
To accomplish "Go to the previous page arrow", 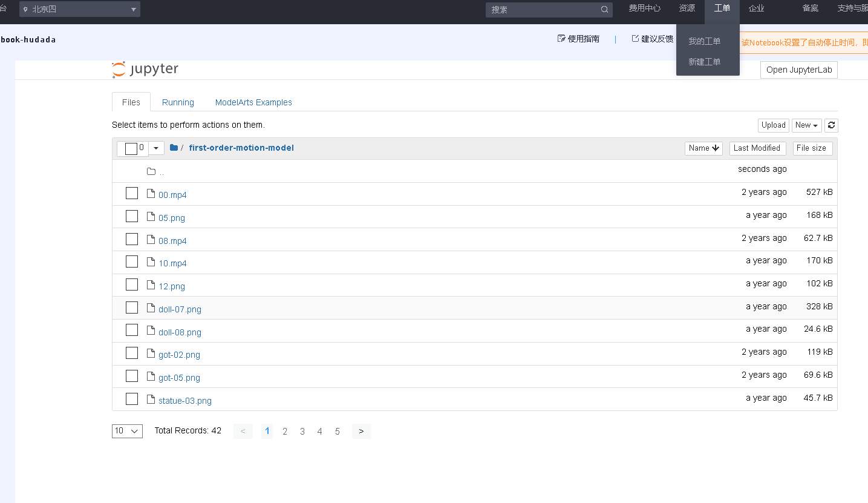I will (243, 431).
